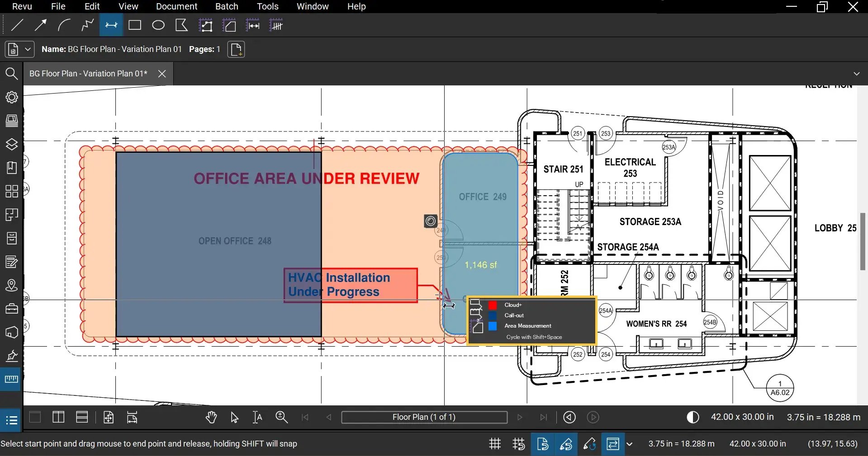The image size is (868, 456).
Task: Open the Signatures pen panel
Action: [x=12, y=356]
